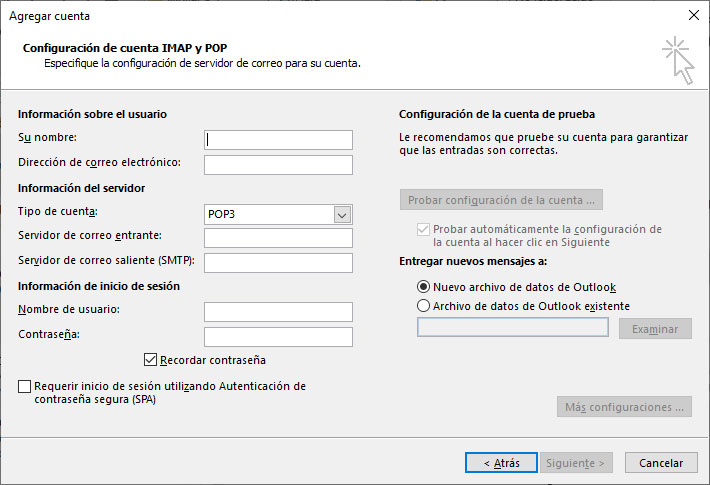Viewport: 710px width, 485px height.
Task: Click the Su nombre text field
Action: pos(278,139)
